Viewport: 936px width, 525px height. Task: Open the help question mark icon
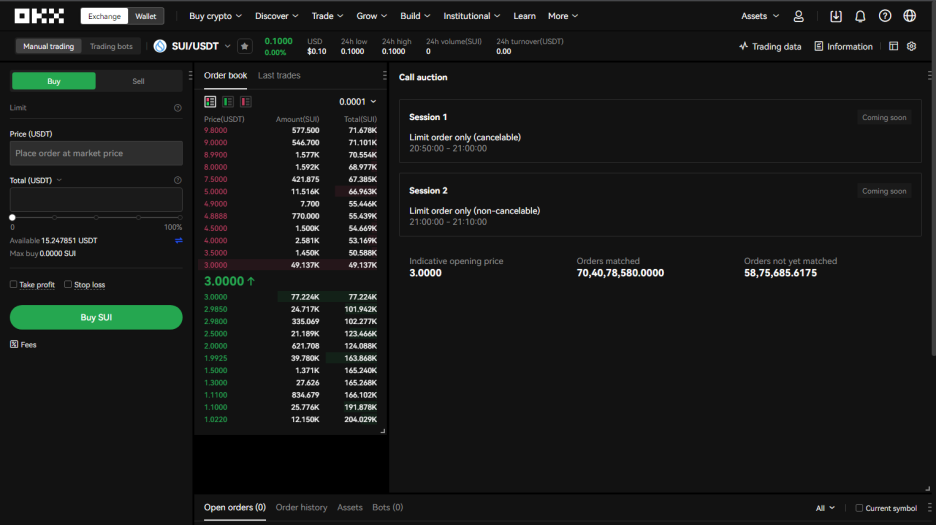tap(885, 16)
